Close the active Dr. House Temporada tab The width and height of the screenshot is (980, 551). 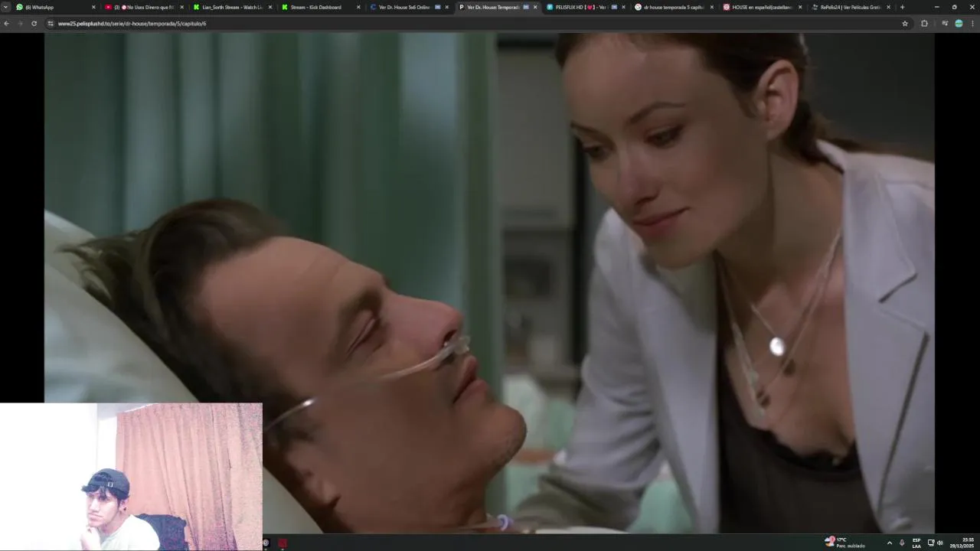(535, 7)
